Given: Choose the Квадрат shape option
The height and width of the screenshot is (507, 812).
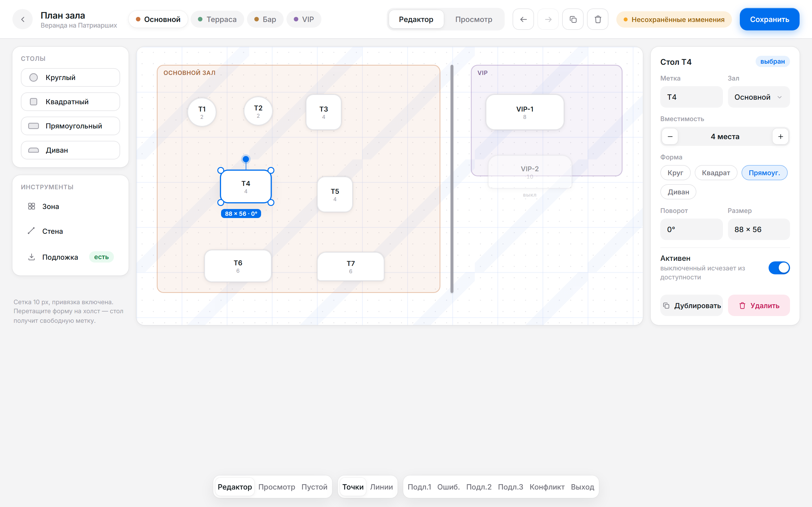Looking at the screenshot, I should click(716, 173).
